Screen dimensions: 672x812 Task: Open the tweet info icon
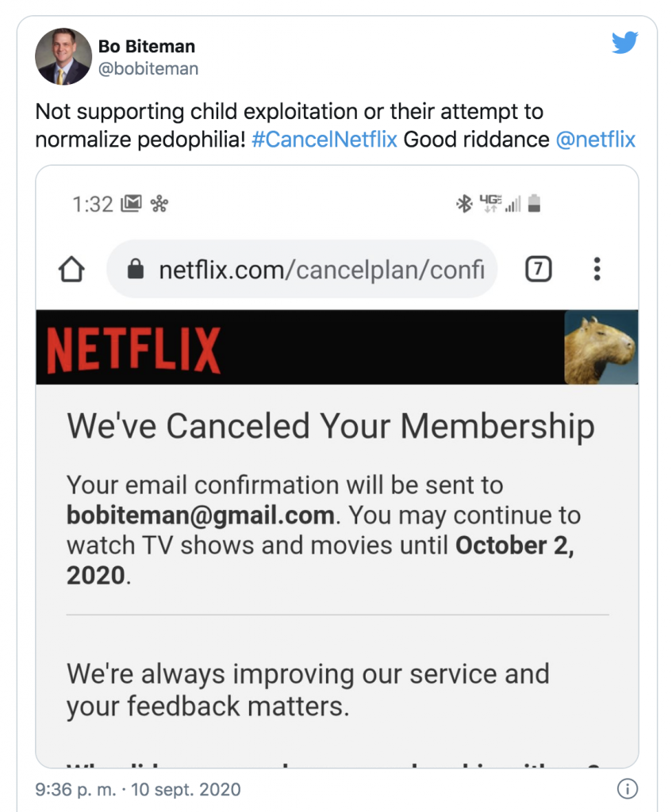click(x=627, y=790)
